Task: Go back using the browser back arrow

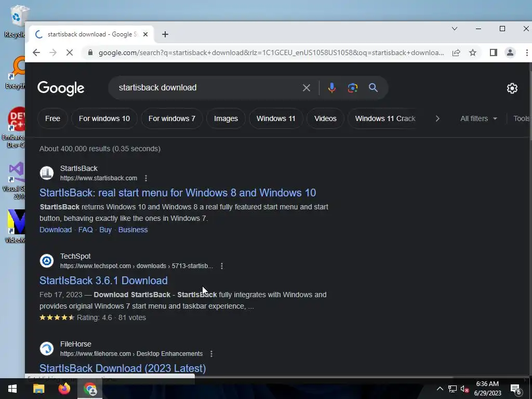Action: tap(36, 52)
